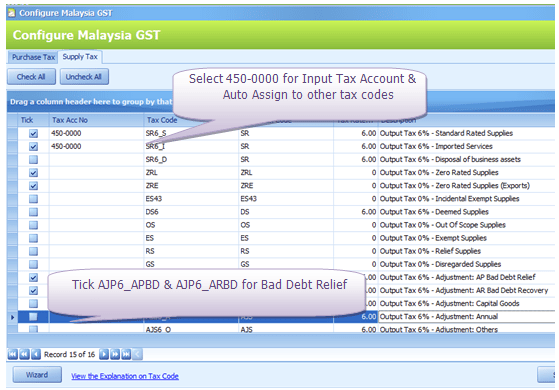Select the DS6 tax code cell

coord(191,212)
